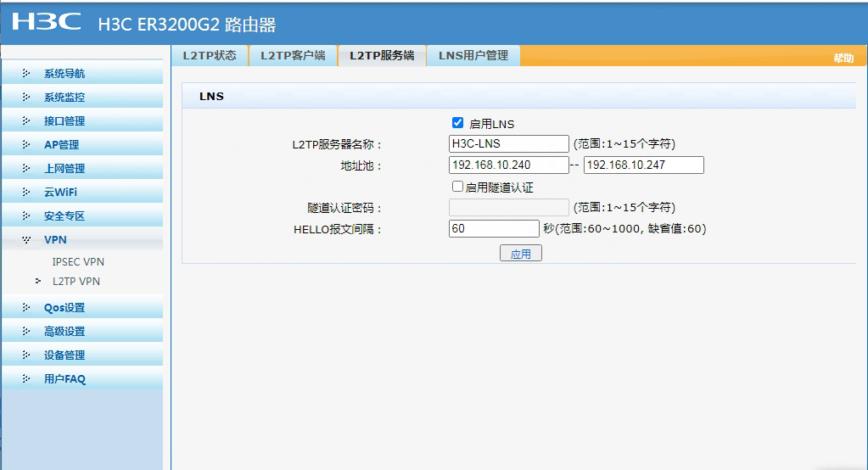Collapse the VPN menu arrow icon
Image resolution: width=868 pixels, height=470 pixels.
(x=26, y=240)
